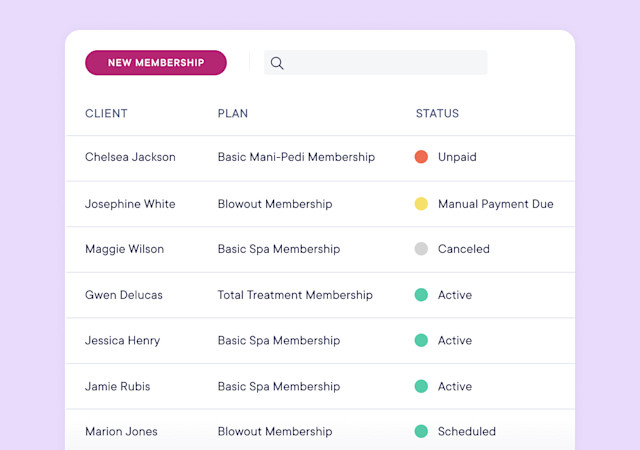Click the New Membership button
Screen dimensions: 640x450
point(156,62)
